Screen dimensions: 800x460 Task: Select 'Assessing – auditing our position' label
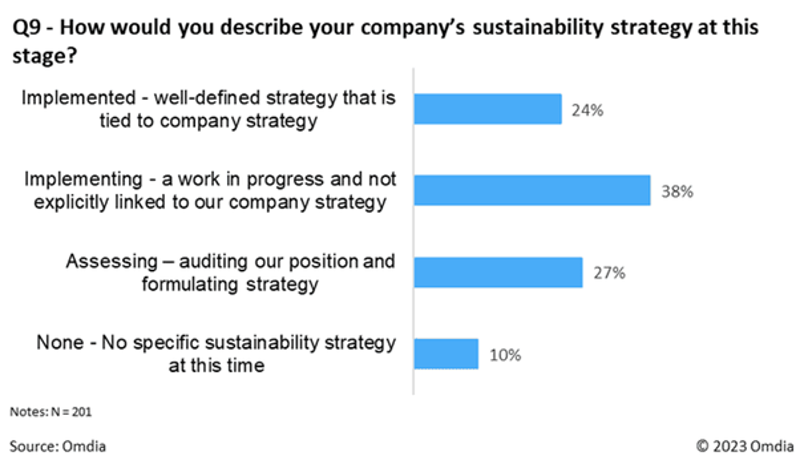point(230,261)
